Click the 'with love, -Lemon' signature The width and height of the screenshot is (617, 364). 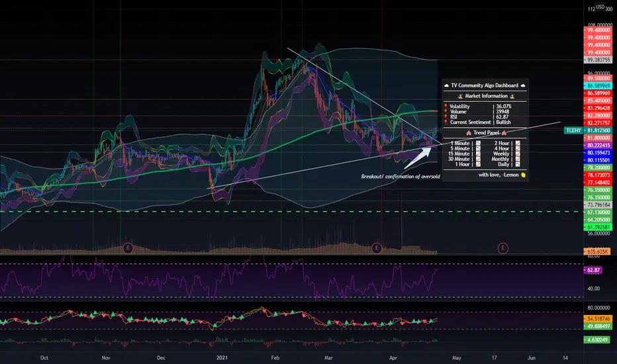click(498, 175)
